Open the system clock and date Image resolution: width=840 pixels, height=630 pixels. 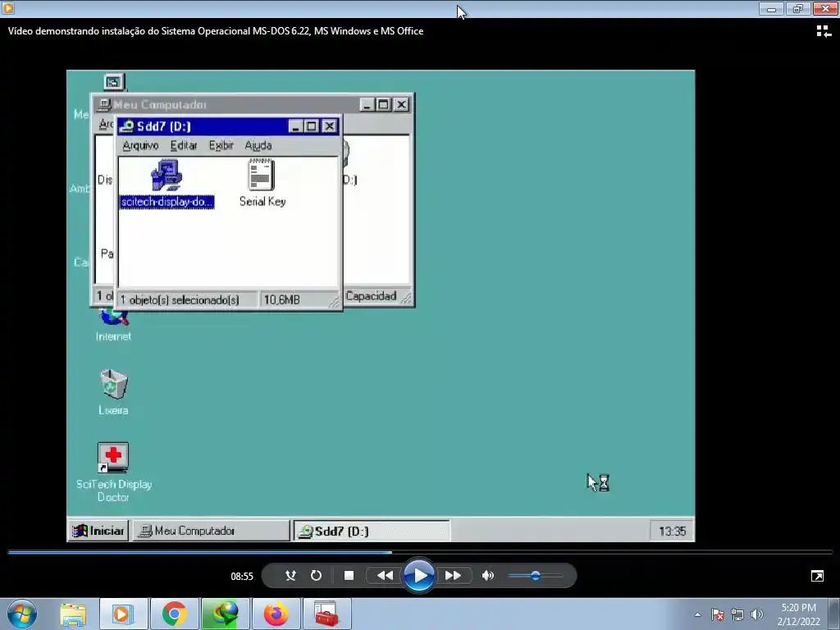click(798, 614)
